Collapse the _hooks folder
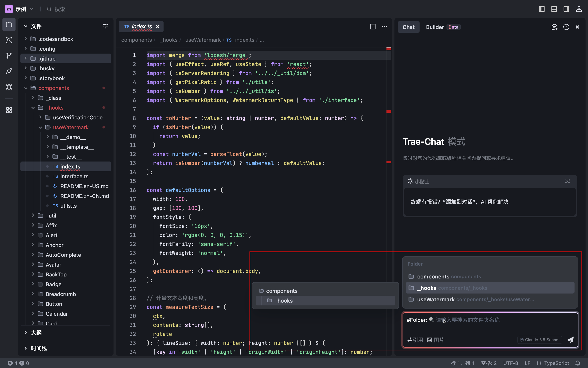The width and height of the screenshot is (588, 368). click(66, 108)
